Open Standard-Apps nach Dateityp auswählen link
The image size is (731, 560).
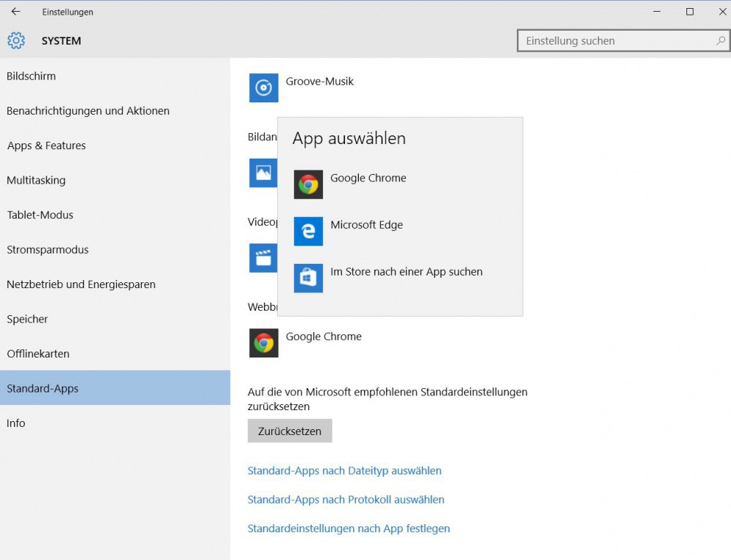pos(344,471)
